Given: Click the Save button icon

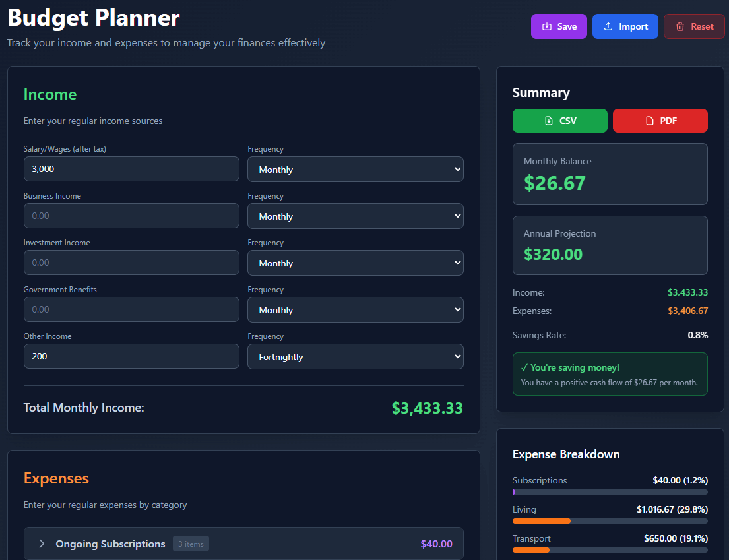Looking at the screenshot, I should (x=546, y=26).
